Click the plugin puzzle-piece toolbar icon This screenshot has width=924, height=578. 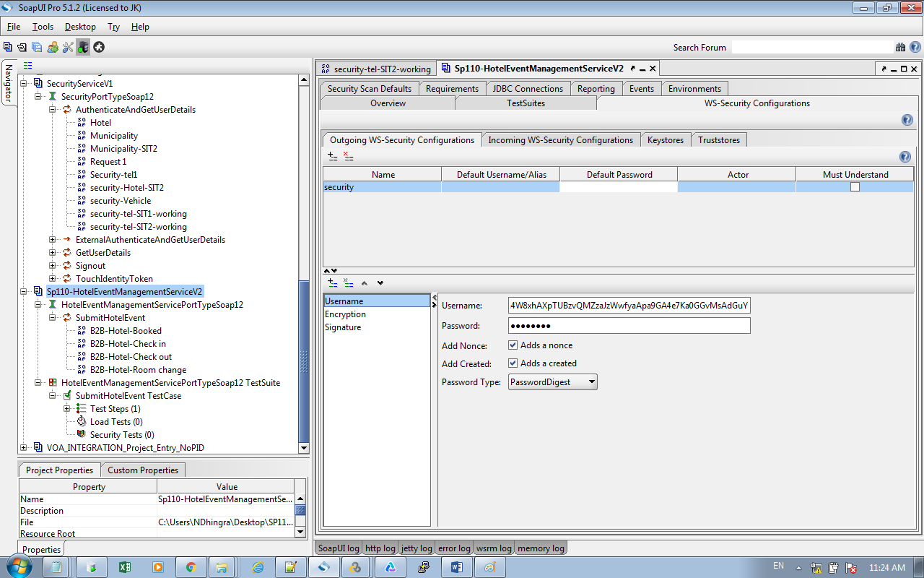[99, 47]
